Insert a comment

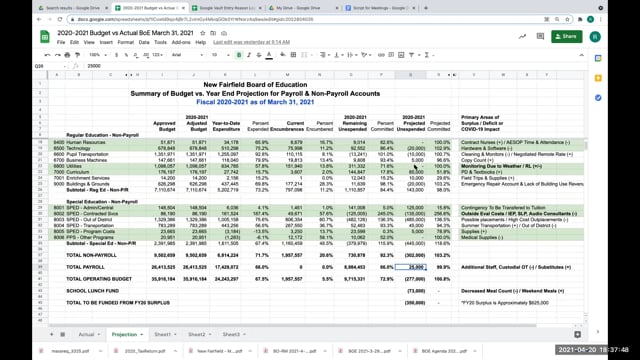tap(391, 55)
